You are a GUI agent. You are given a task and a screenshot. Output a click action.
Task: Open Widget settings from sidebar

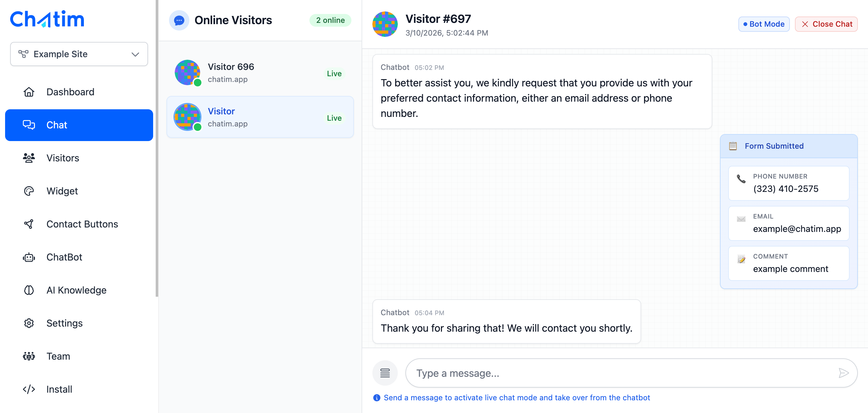[x=62, y=191]
